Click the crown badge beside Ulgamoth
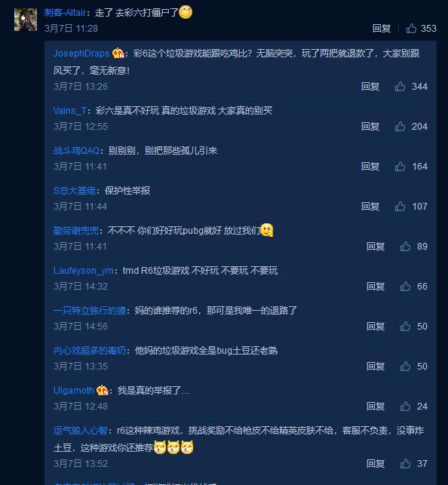 click(103, 391)
